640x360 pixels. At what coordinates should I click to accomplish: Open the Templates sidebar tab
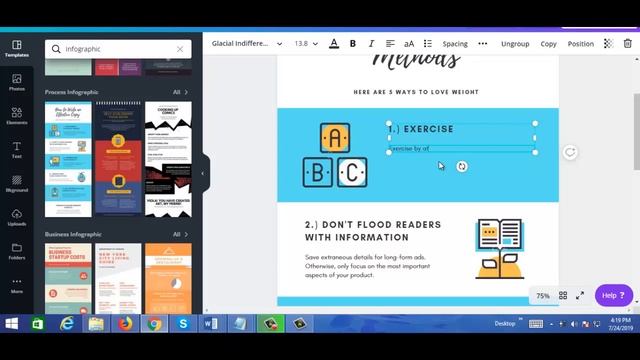point(17,48)
